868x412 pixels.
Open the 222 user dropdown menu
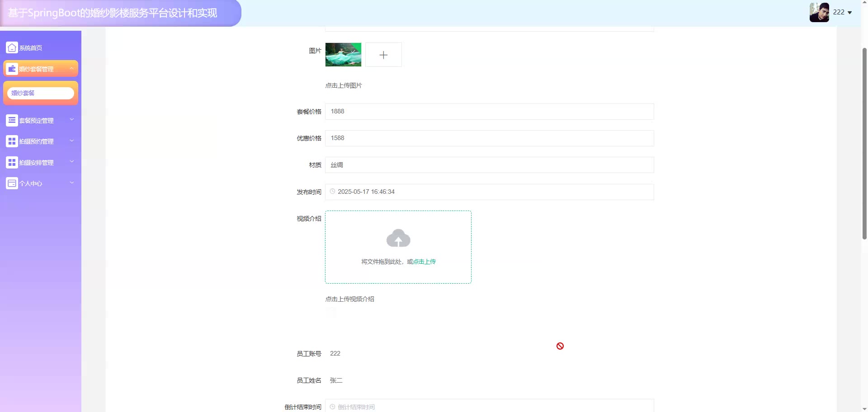843,12
